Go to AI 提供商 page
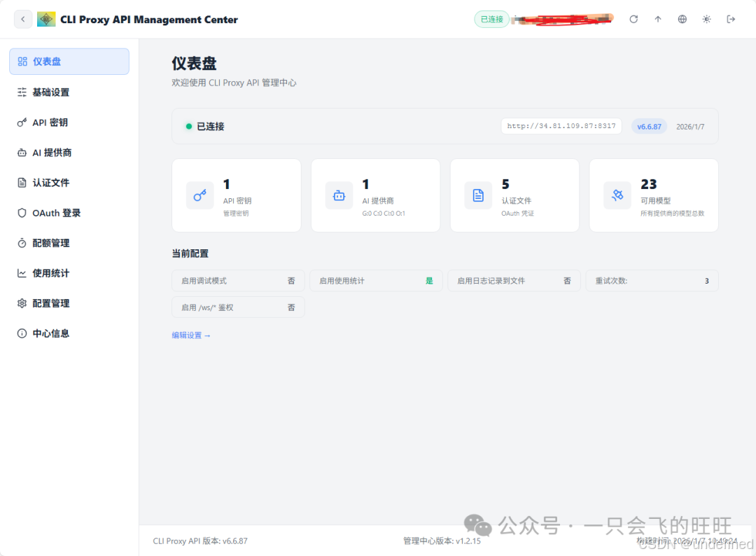 tap(69, 153)
